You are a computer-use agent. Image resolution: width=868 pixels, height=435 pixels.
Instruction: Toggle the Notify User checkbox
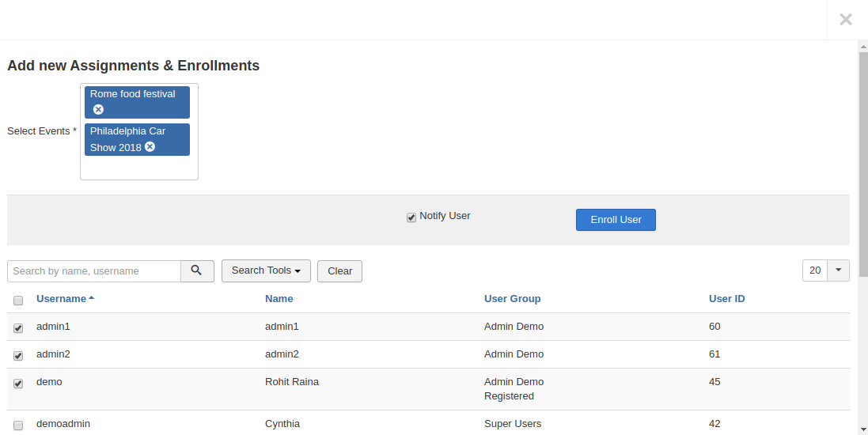[411, 217]
